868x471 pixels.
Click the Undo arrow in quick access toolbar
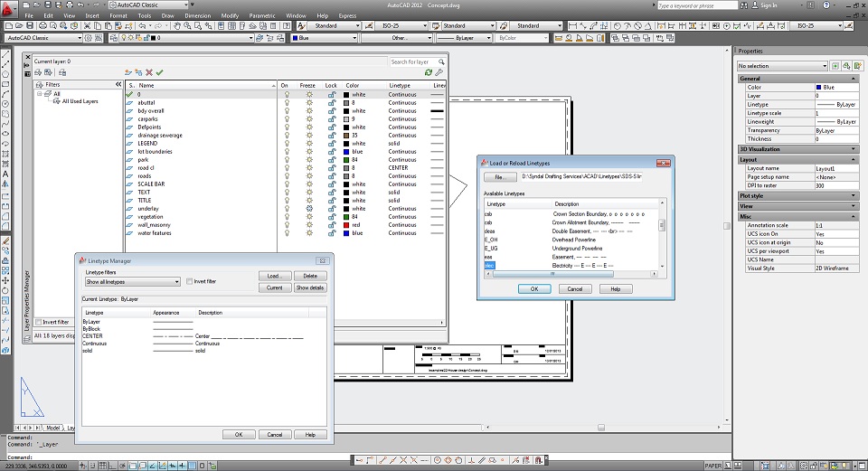pyautogui.click(x=80, y=5)
